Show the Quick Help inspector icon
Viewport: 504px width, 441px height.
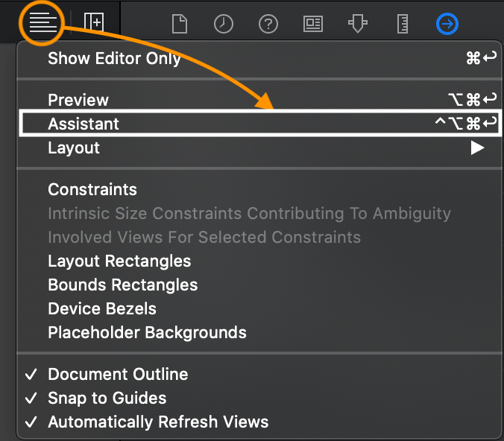[268, 24]
